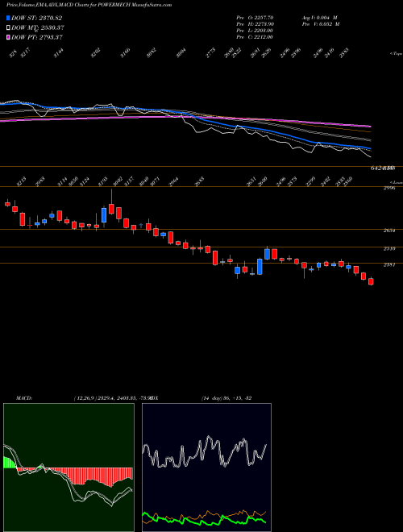Click the 3202 top value label
403x532 pixels.
(96, 53)
